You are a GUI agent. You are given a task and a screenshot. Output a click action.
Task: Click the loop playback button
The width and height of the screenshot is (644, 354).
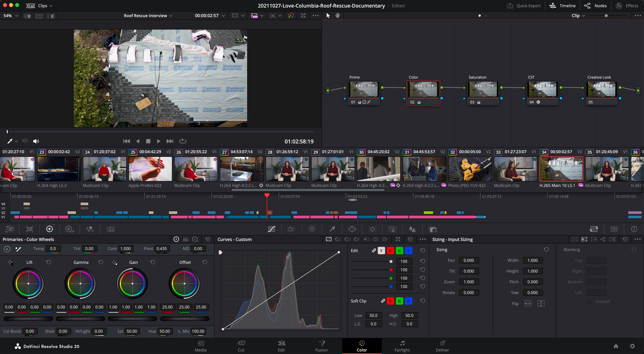183,141
